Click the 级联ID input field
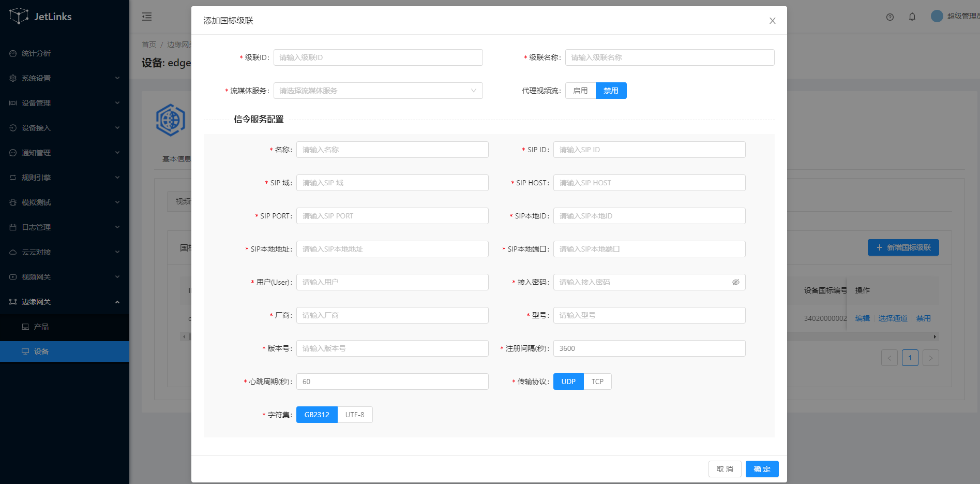Image resolution: width=980 pixels, height=484 pixels. [x=378, y=57]
